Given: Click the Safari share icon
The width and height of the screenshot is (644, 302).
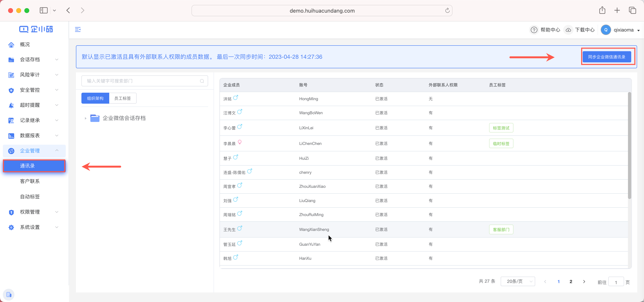Looking at the screenshot, I should click(x=602, y=11).
